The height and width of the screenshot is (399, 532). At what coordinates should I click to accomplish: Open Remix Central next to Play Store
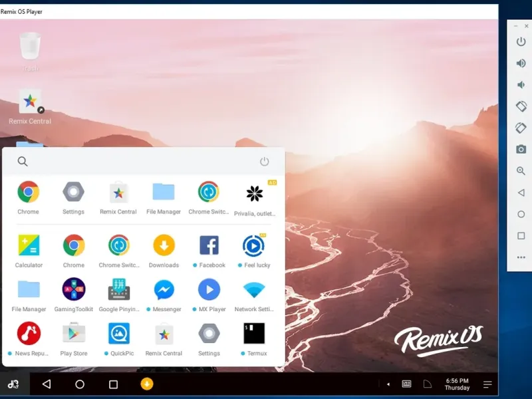[164, 334]
